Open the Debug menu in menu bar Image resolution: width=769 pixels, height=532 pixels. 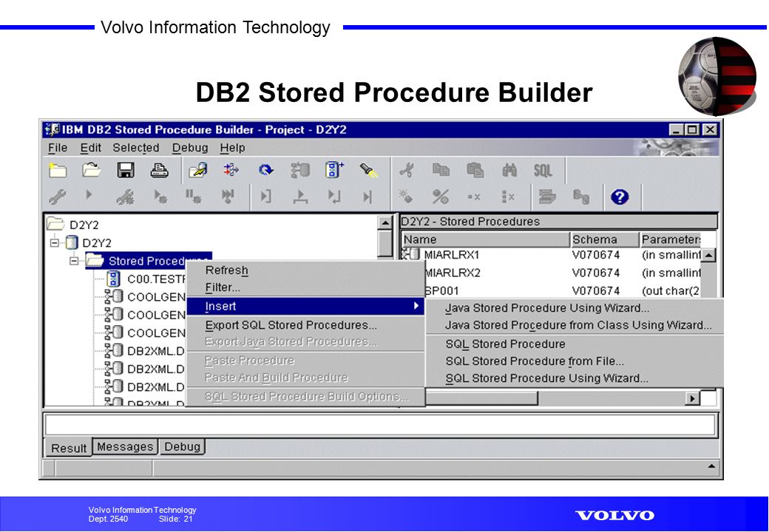(x=190, y=148)
